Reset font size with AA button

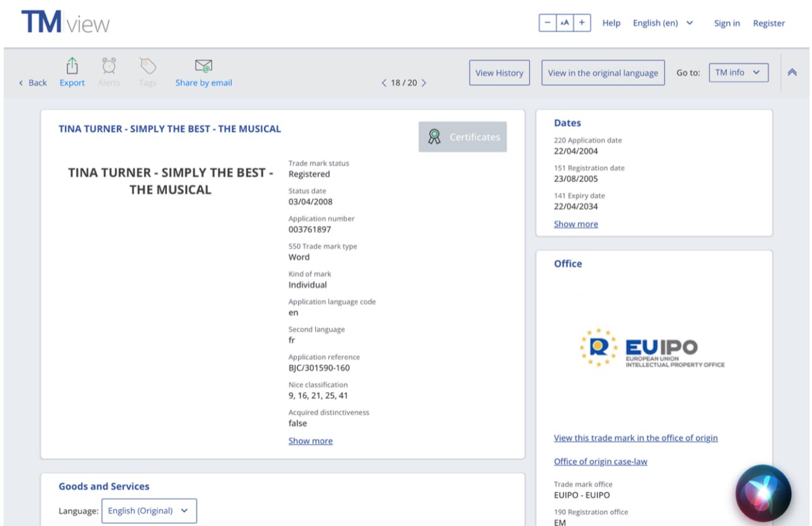point(565,23)
